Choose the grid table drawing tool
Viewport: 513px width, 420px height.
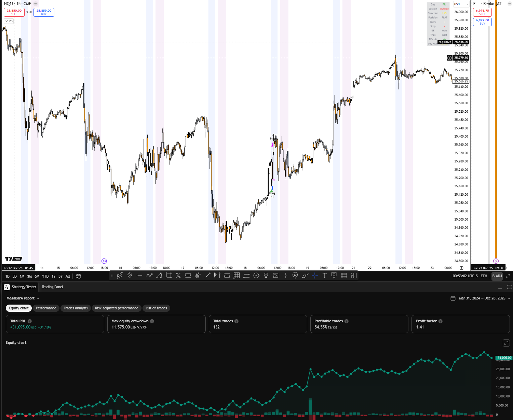[x=237, y=276]
